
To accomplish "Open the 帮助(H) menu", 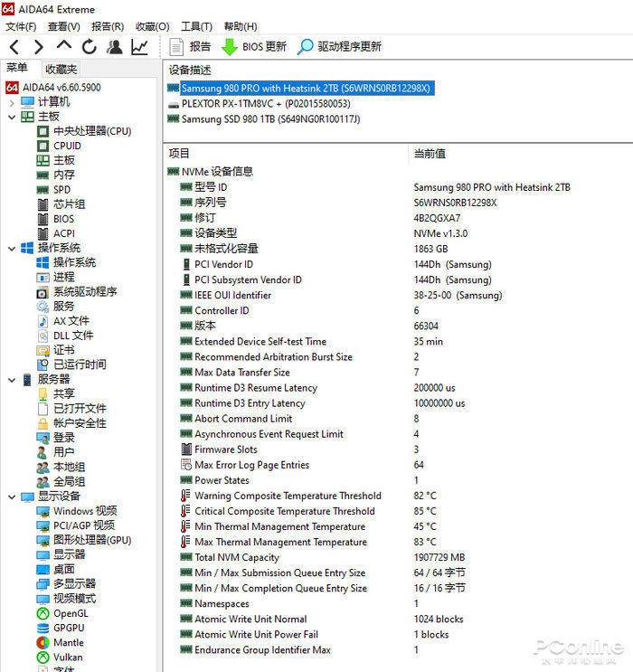I will tap(241, 26).
